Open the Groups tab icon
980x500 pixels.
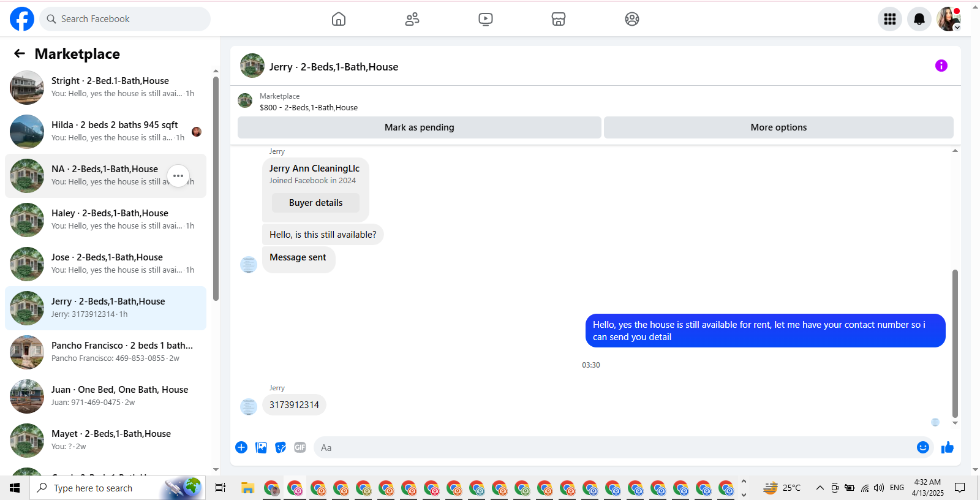[x=632, y=19]
